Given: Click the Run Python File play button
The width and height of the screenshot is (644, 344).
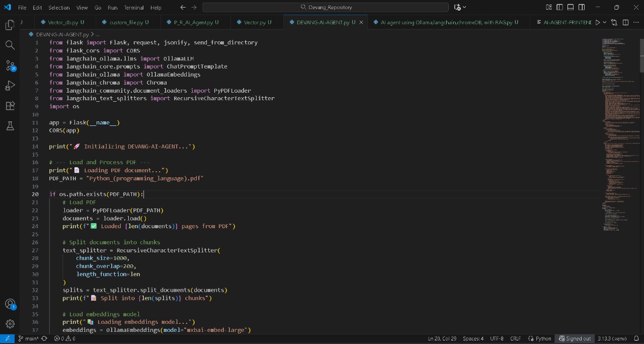Looking at the screenshot, I should [x=598, y=23].
